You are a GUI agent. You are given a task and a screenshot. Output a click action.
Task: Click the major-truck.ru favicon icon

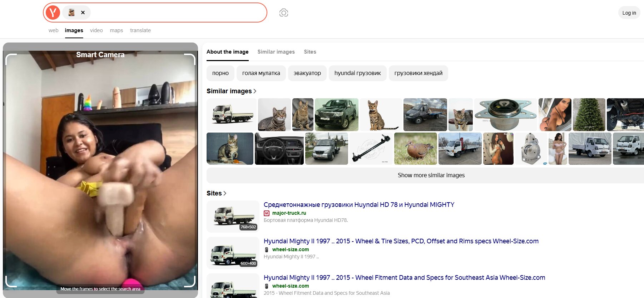click(x=267, y=213)
